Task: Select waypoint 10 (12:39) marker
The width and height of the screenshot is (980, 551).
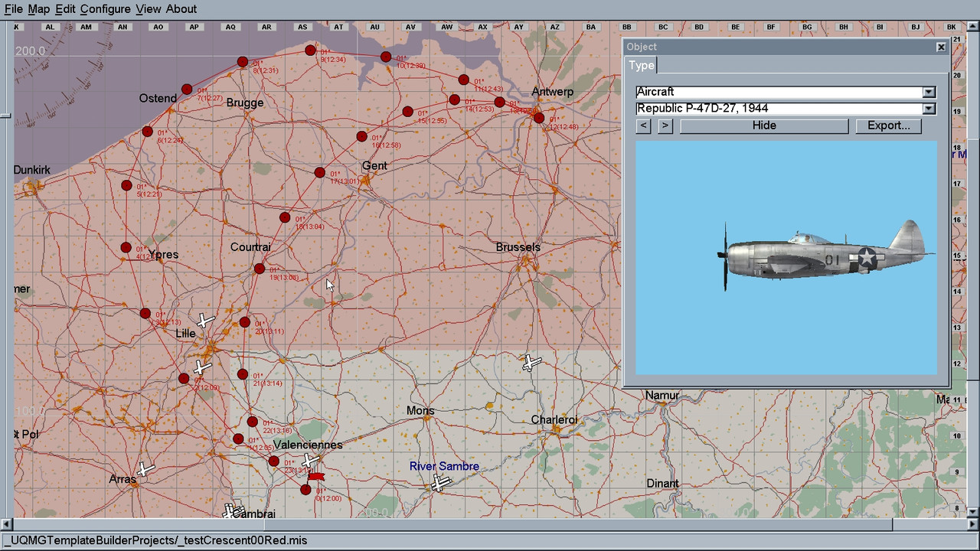Action: point(386,57)
